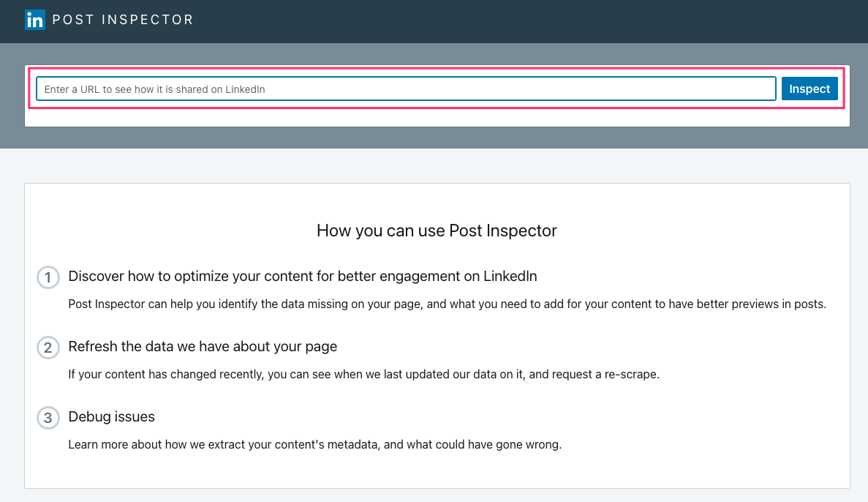Focus the URL input field
868x502 pixels.
[406, 89]
